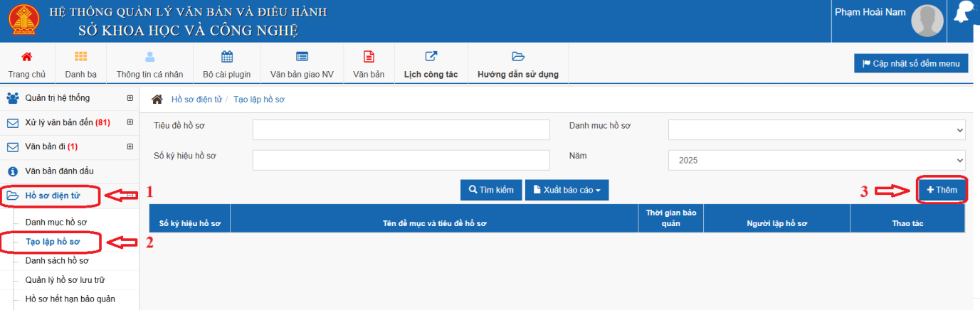The height and width of the screenshot is (310, 980).
Task: Open the Danh mục hồ sơ dropdown
Action: point(816,130)
